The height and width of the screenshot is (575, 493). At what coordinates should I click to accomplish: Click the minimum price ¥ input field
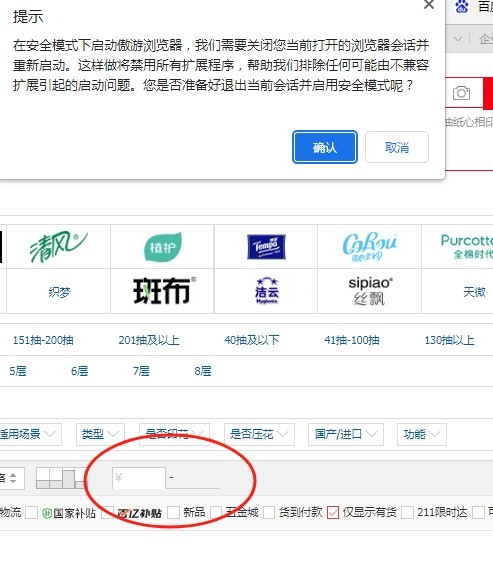tap(139, 478)
